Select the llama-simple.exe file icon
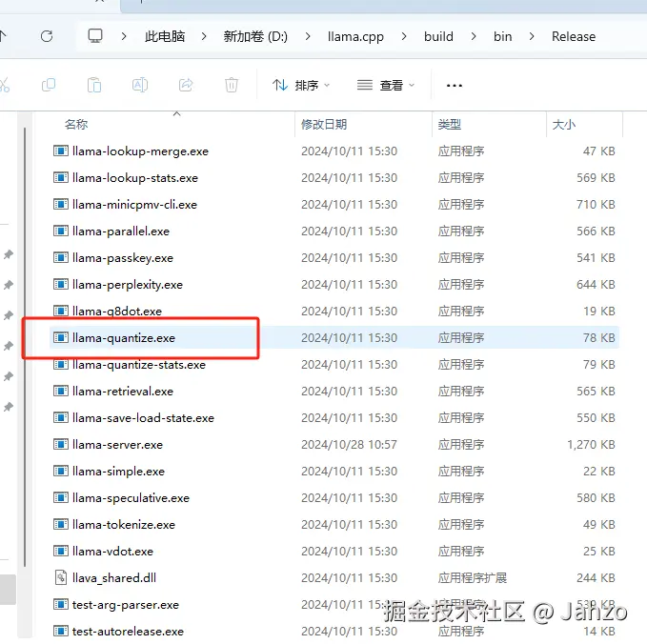This screenshot has height=644, width=647. pyautogui.click(x=61, y=472)
